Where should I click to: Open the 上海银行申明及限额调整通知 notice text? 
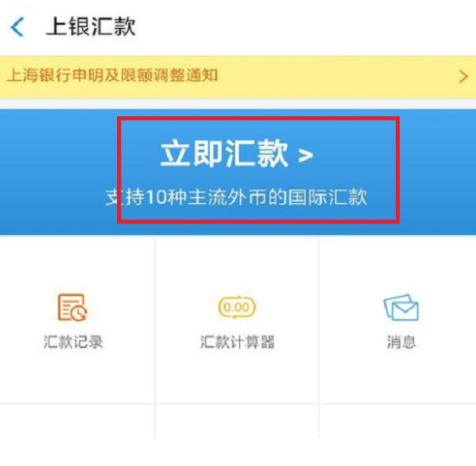(x=112, y=75)
